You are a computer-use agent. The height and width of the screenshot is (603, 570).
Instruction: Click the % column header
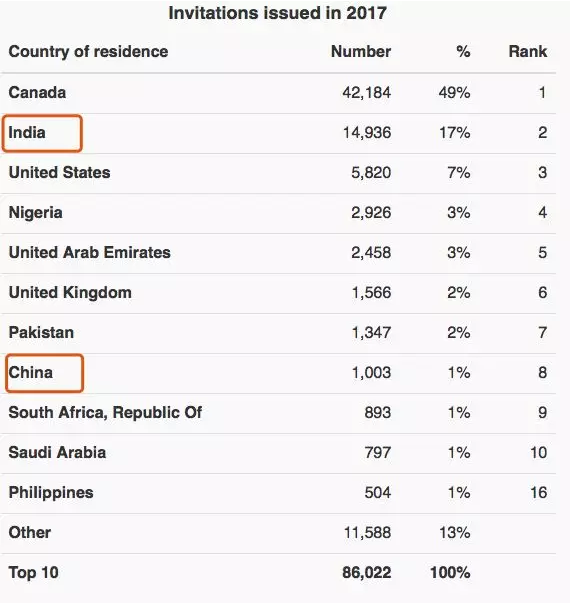click(x=463, y=52)
